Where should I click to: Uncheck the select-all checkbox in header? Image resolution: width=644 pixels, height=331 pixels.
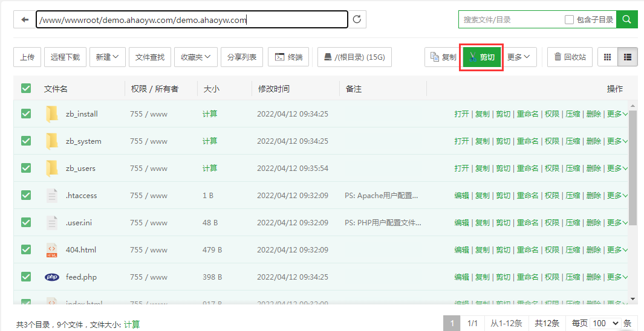pos(26,88)
